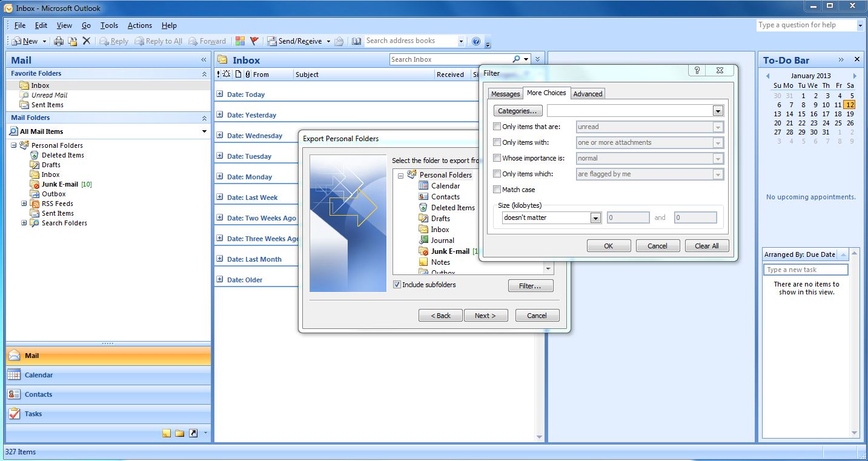Open the Size 'doesn't matter' dropdown

coord(595,218)
